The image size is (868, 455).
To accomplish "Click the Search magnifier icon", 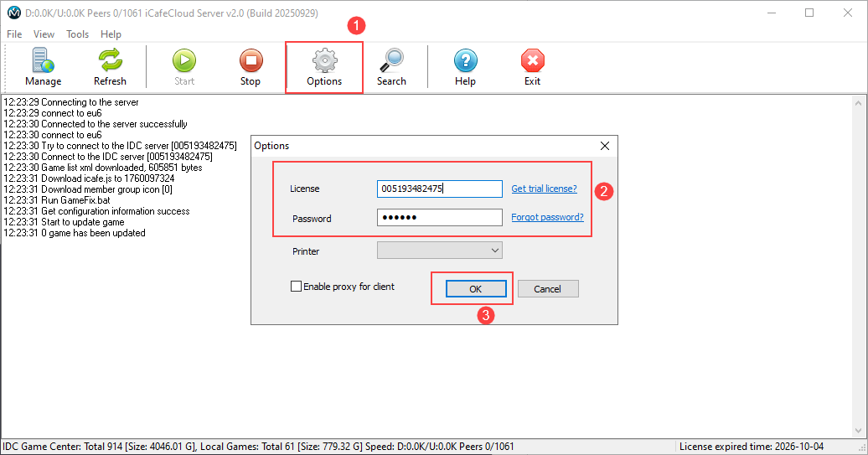I will coord(391,61).
